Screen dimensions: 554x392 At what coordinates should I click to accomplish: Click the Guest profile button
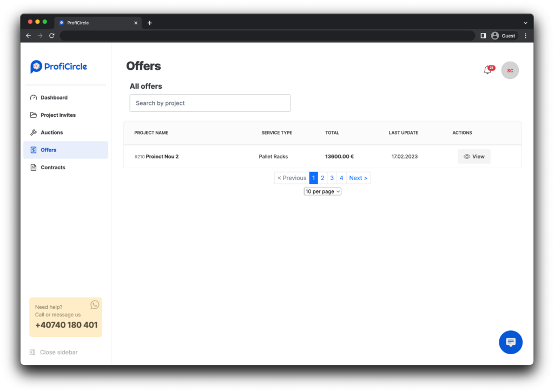pyautogui.click(x=504, y=36)
